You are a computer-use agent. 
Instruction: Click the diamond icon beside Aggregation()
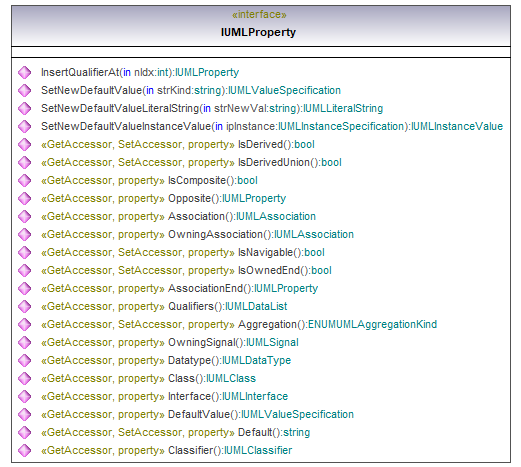[24, 324]
